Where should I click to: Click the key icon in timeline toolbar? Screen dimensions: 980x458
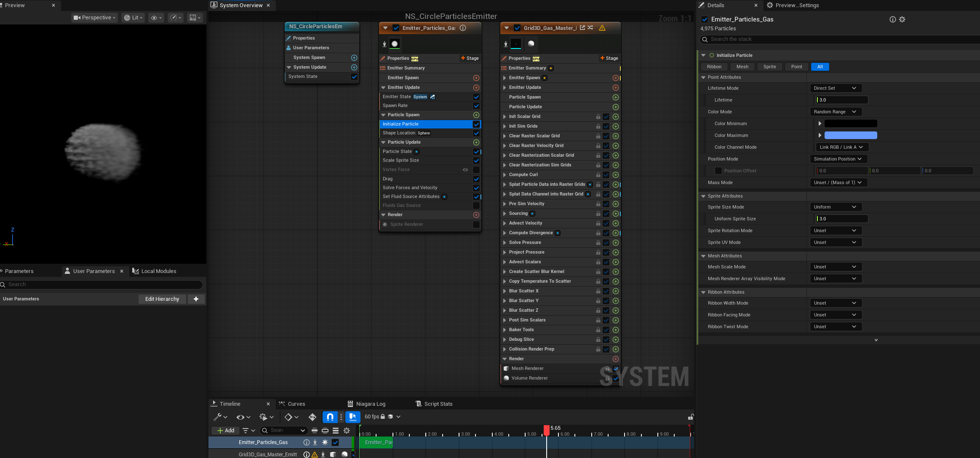[312, 417]
